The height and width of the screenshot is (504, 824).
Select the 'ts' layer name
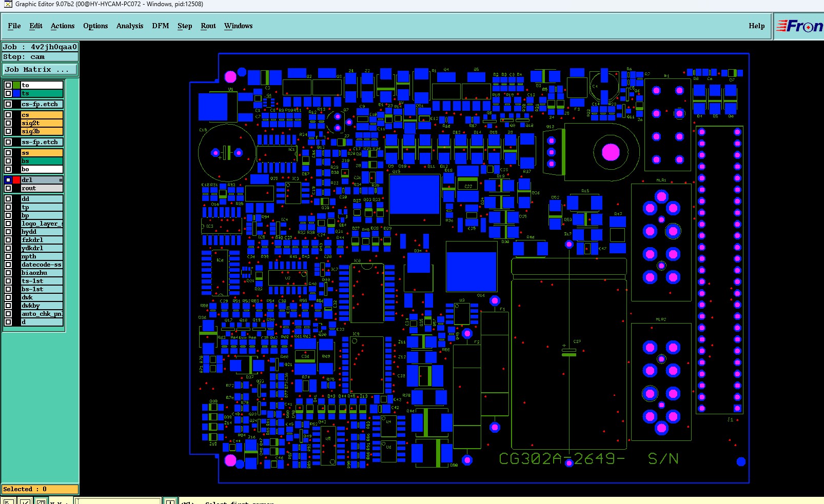click(x=42, y=93)
